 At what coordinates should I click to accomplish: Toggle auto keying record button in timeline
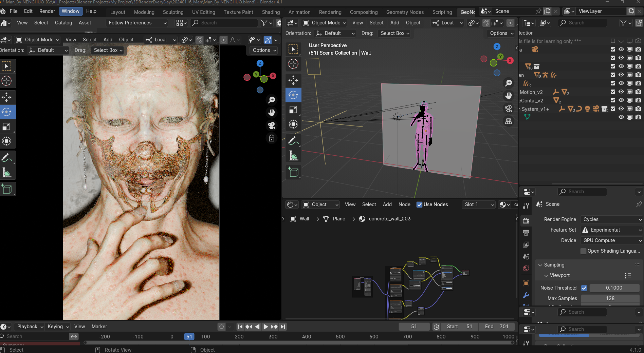point(221,327)
